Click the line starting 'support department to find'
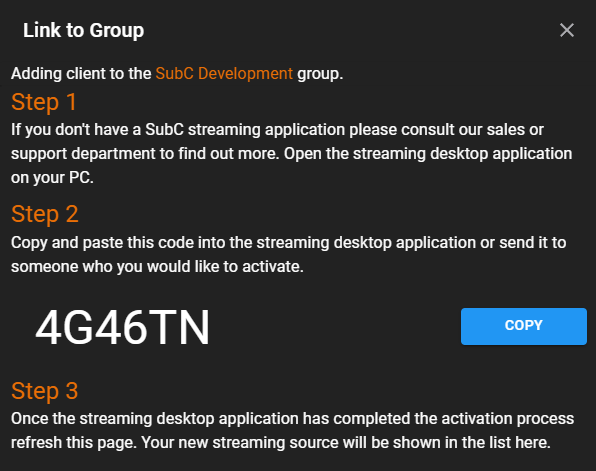 pos(292,154)
